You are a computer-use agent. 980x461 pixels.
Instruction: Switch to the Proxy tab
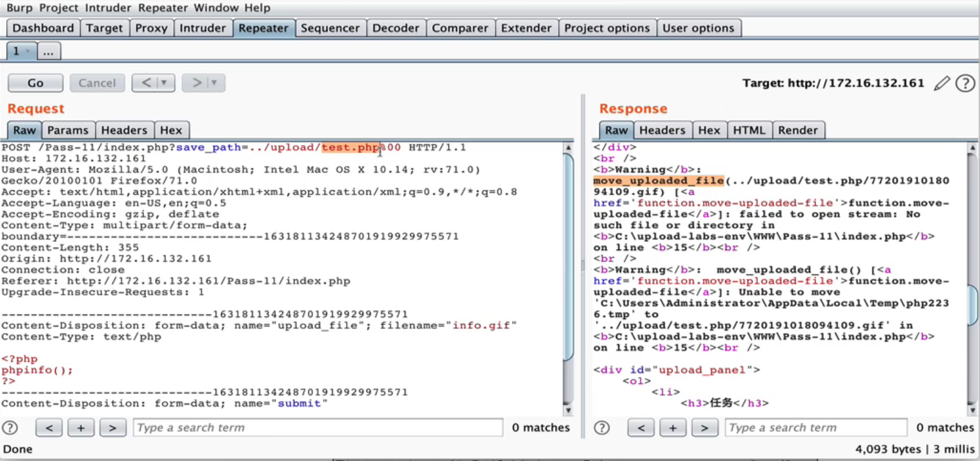151,28
